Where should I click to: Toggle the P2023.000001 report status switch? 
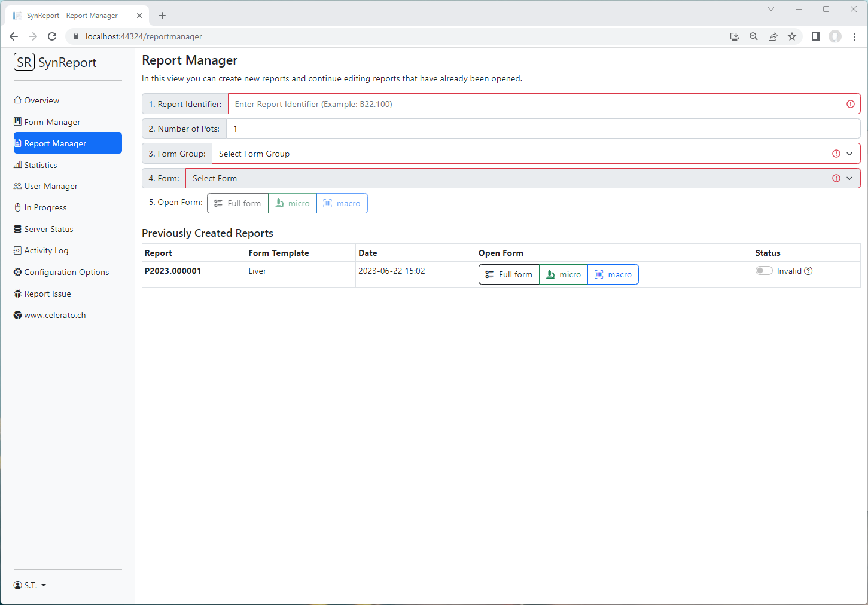pos(764,271)
